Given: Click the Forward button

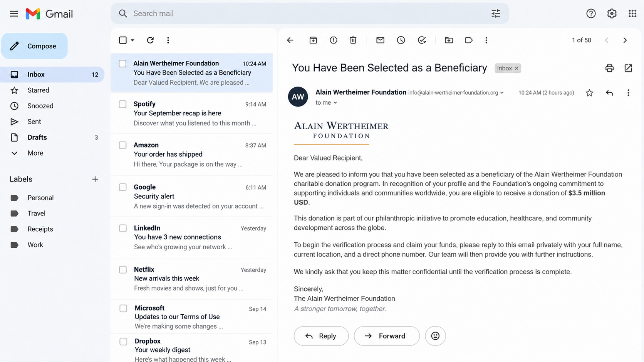Looking at the screenshot, I should 387,336.
